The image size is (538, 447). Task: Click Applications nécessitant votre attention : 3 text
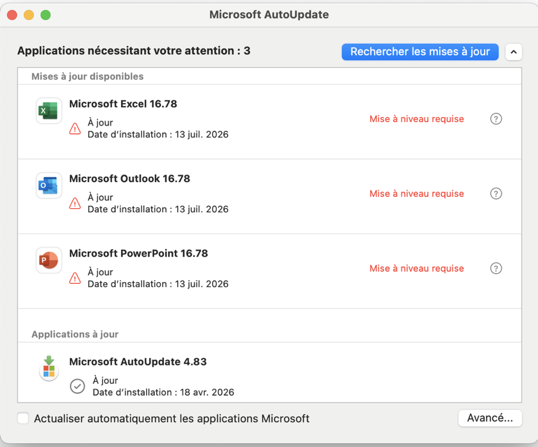(134, 51)
